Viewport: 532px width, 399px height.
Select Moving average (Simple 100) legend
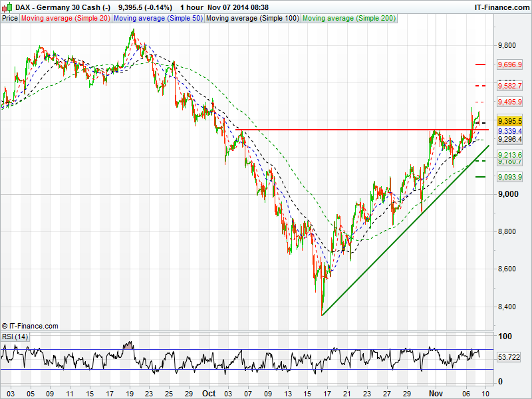click(253, 19)
